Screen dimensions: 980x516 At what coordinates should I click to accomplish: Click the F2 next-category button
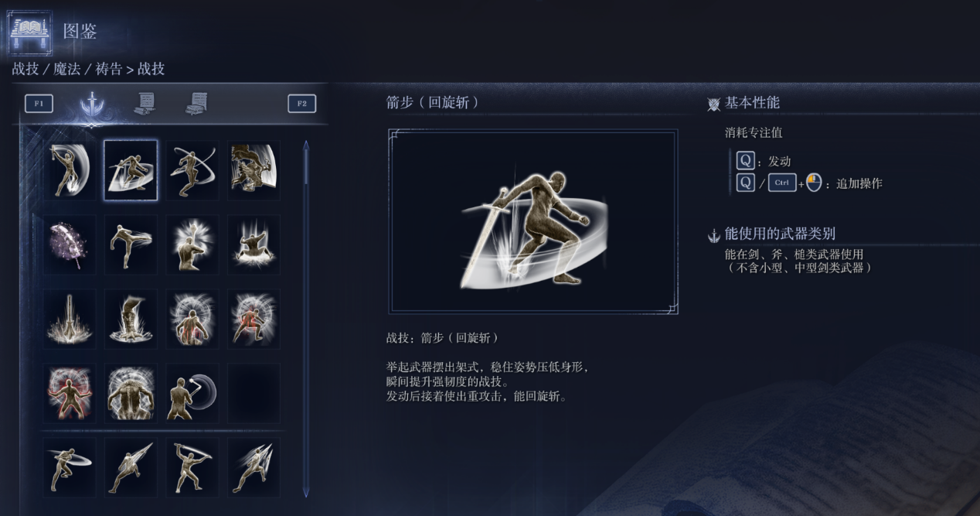302,104
